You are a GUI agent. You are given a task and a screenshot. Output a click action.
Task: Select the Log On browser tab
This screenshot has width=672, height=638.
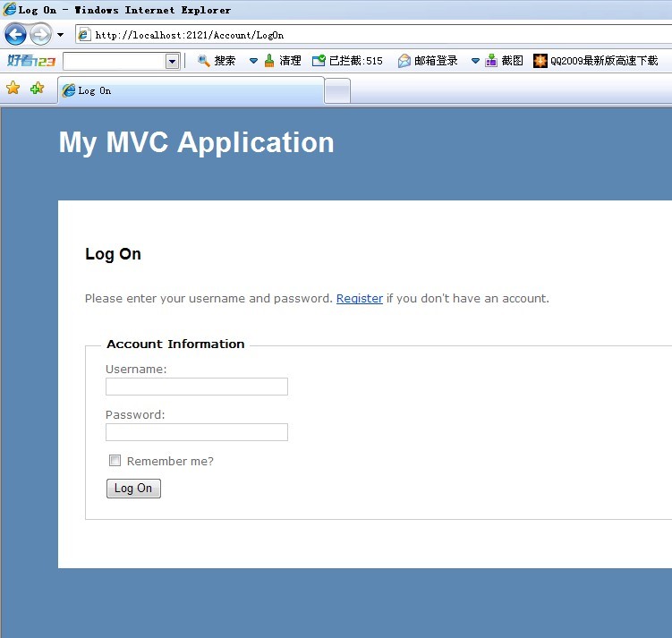tap(191, 90)
